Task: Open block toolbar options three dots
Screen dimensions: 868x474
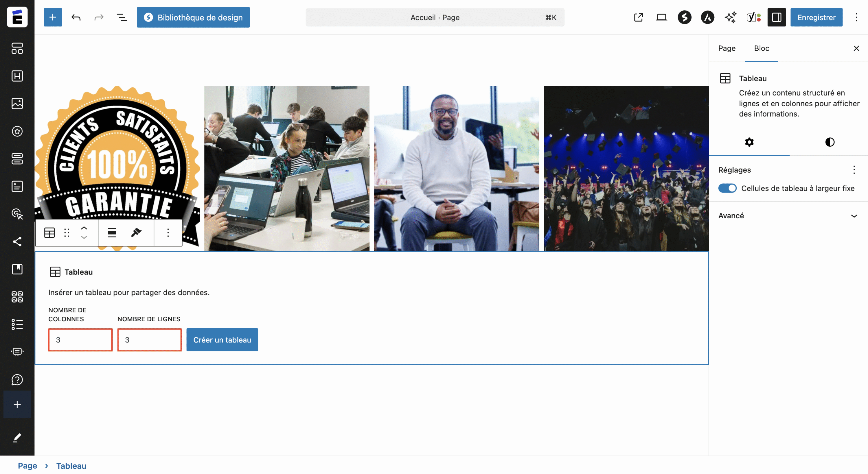Action: click(x=168, y=233)
